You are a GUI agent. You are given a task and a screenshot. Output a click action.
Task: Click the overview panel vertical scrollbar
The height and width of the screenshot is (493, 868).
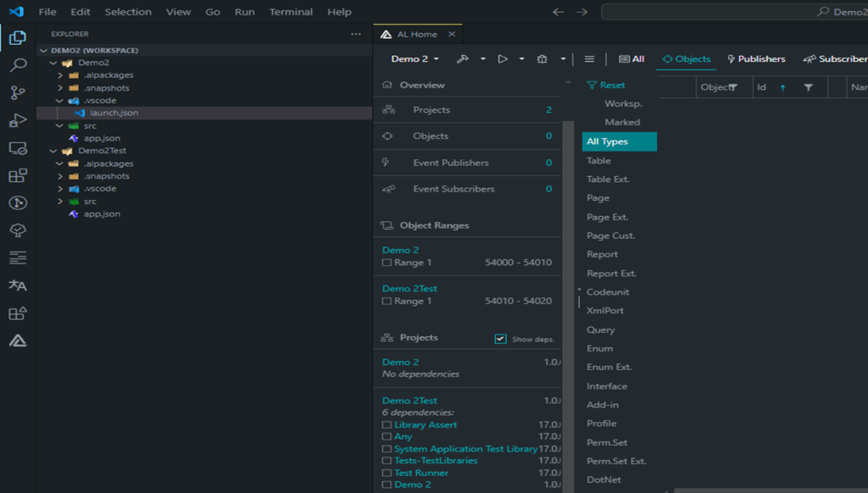[x=567, y=304]
